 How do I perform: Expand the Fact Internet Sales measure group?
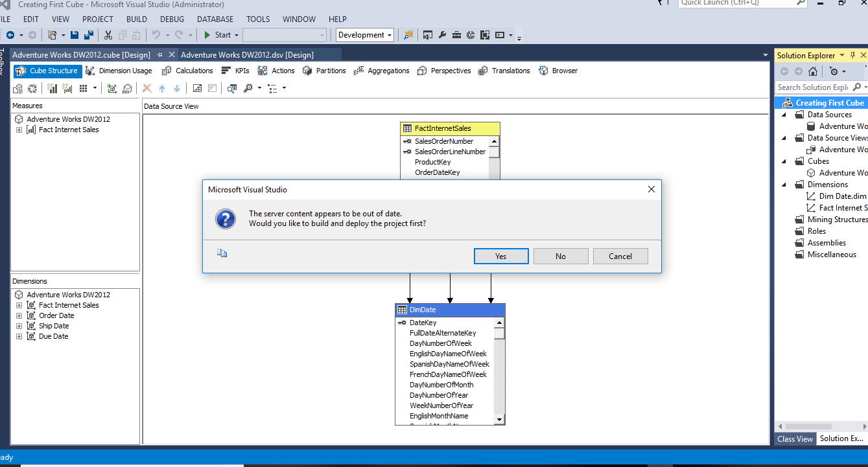point(19,130)
